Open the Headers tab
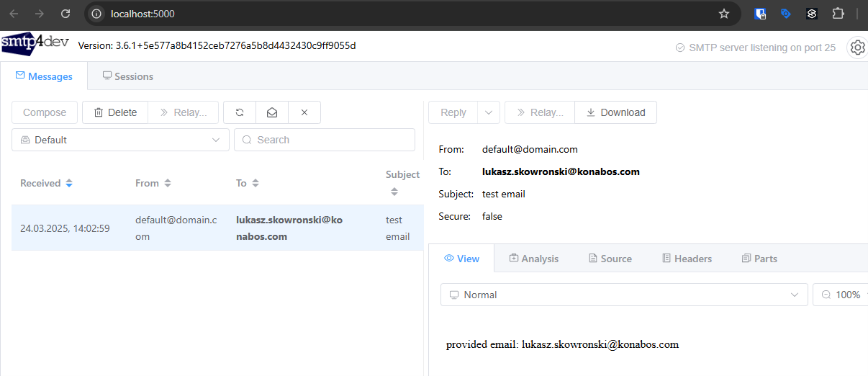The height and width of the screenshot is (376, 868). point(687,259)
